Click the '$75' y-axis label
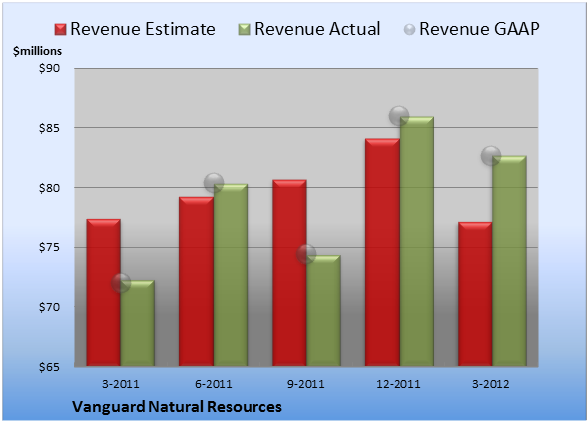This screenshot has height=422, width=588. tap(49, 248)
